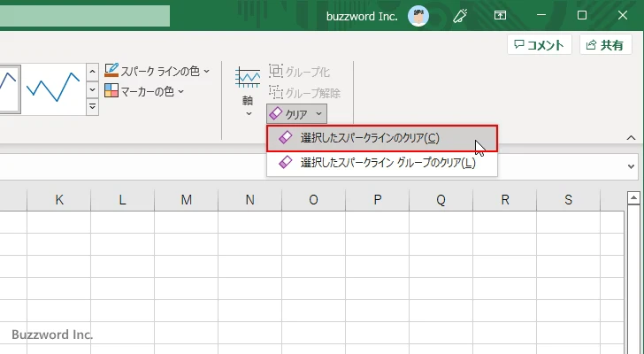The image size is (644, 354).
Task: Click the grayed-out Ungroup (グループ解除) button
Action: tap(304, 93)
